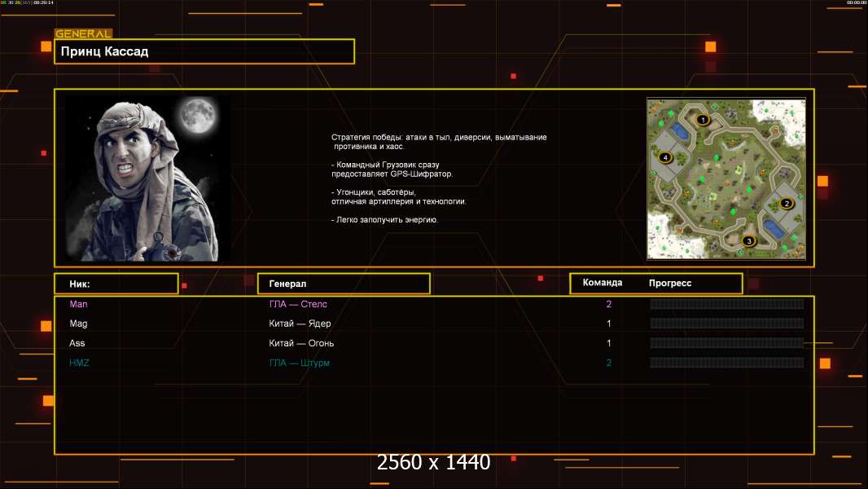The width and height of the screenshot is (868, 489).
Task: Click the progress bar for player Man
Action: click(x=726, y=304)
